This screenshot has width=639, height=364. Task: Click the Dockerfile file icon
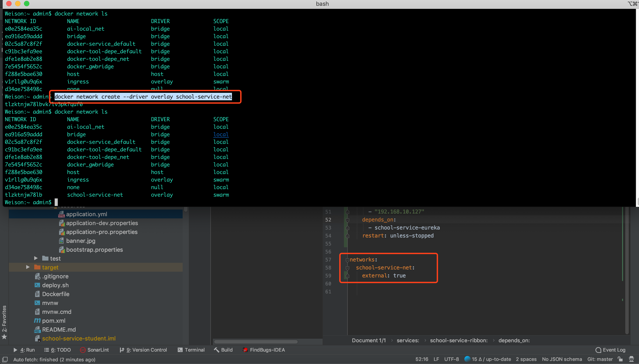(x=37, y=294)
